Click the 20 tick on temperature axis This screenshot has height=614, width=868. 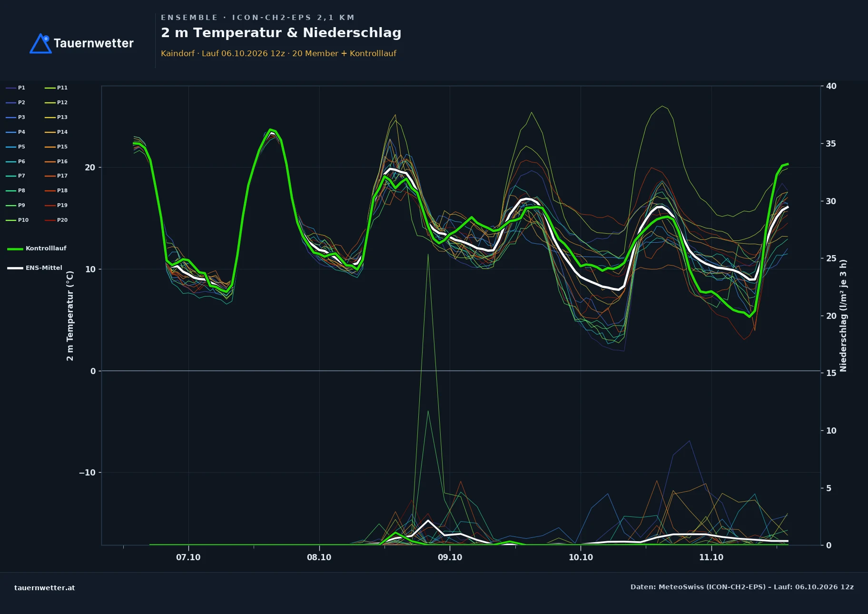click(90, 168)
